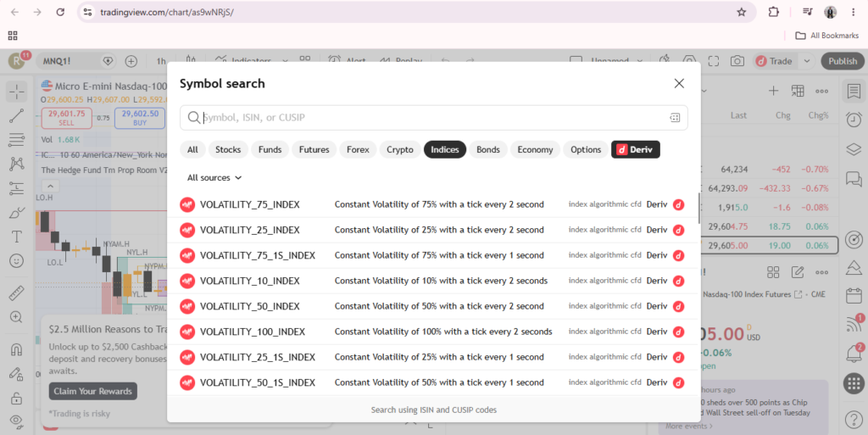The height and width of the screenshot is (435, 868).
Task: Select the Indices filter chip
Action: point(445,149)
